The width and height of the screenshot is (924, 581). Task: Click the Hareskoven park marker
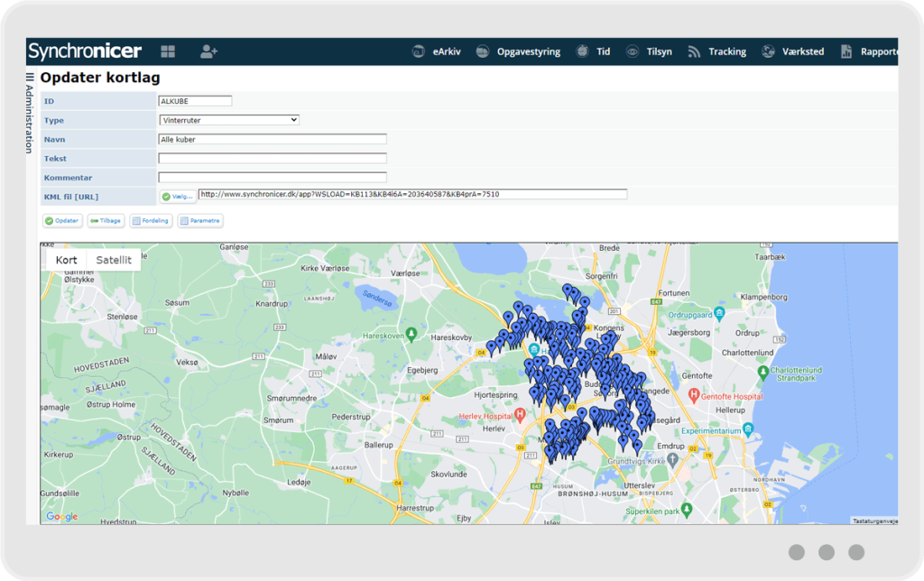tap(411, 334)
